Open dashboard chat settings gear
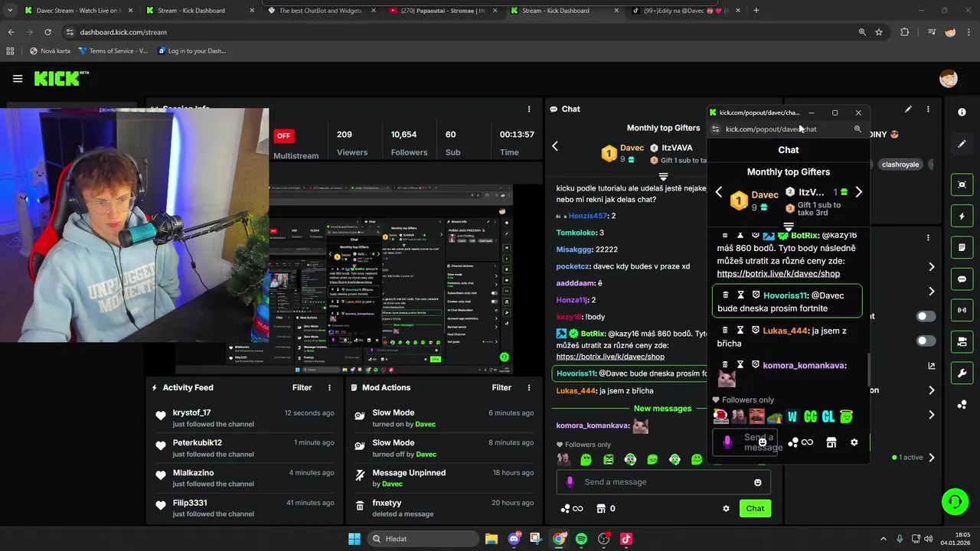Viewport: 980px width, 551px height. click(726, 508)
